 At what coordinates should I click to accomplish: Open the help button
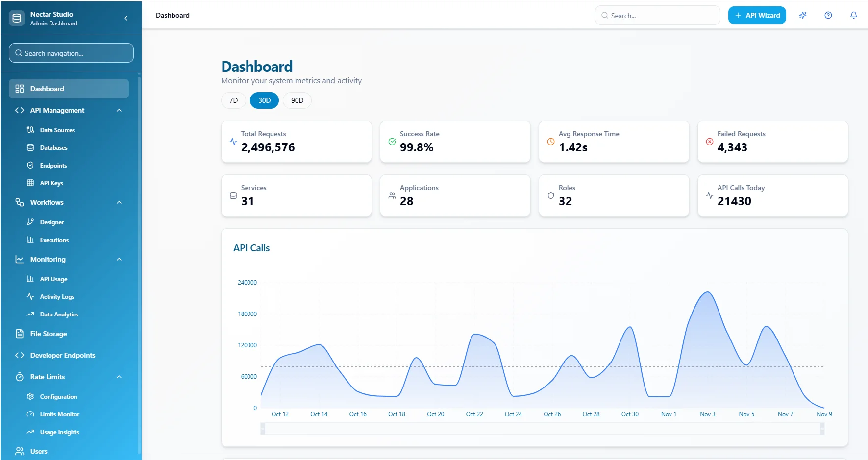tap(828, 15)
